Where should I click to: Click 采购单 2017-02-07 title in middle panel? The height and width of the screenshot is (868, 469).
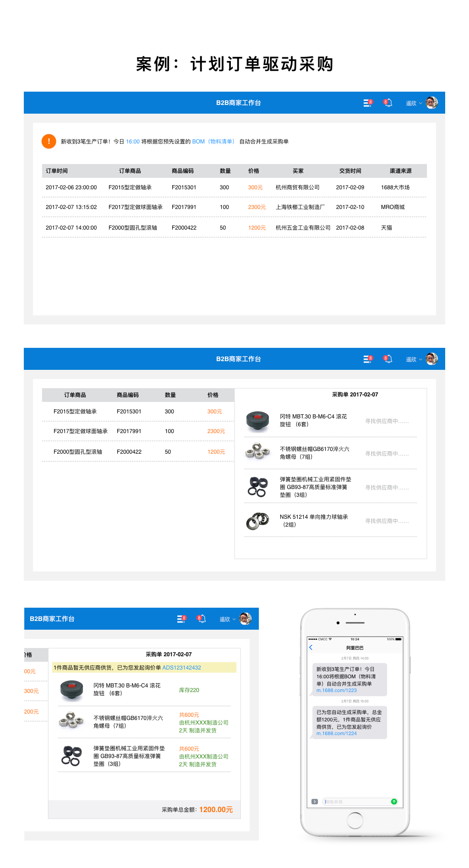355,395
